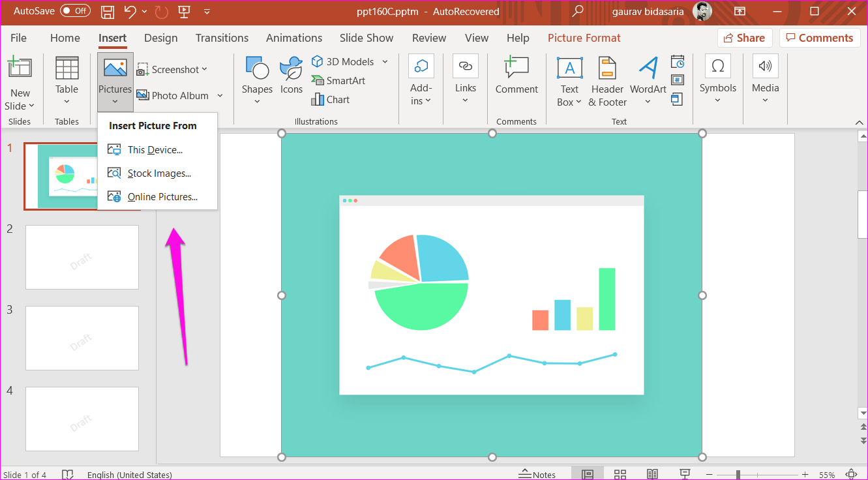868x480 pixels.
Task: Open the Photo Album button
Action: tap(173, 95)
